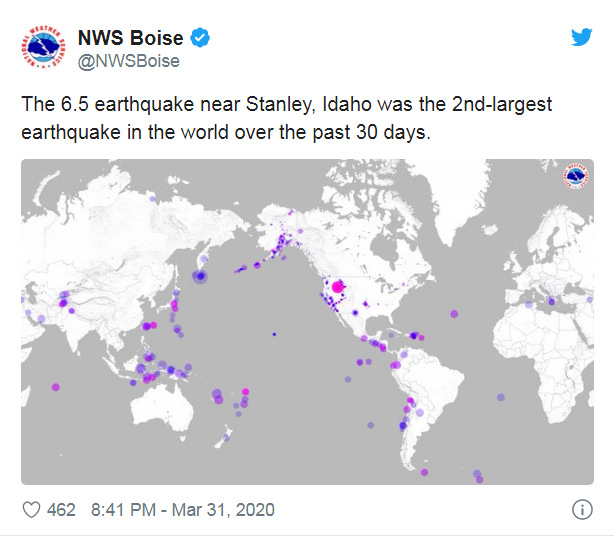
Task: Click the 462 likes count
Action: point(61,510)
